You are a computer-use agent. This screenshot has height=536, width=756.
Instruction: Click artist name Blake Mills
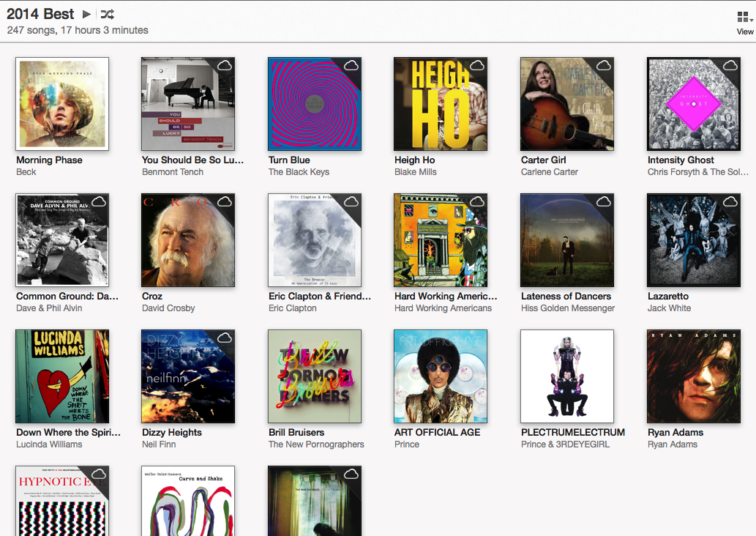pyautogui.click(x=416, y=172)
